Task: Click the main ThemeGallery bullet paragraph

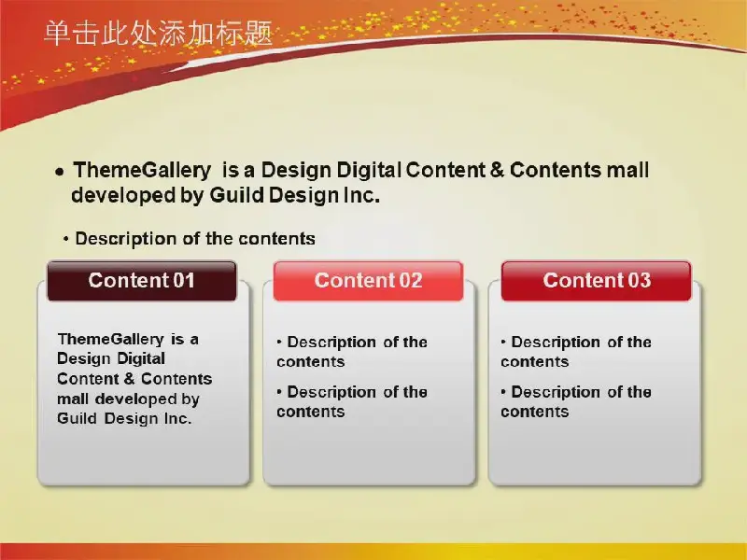Action: (x=352, y=182)
